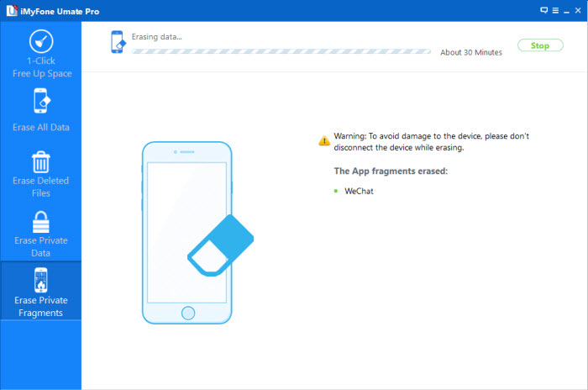
Task: Select the Erase All Data phone icon
Action: (42, 101)
